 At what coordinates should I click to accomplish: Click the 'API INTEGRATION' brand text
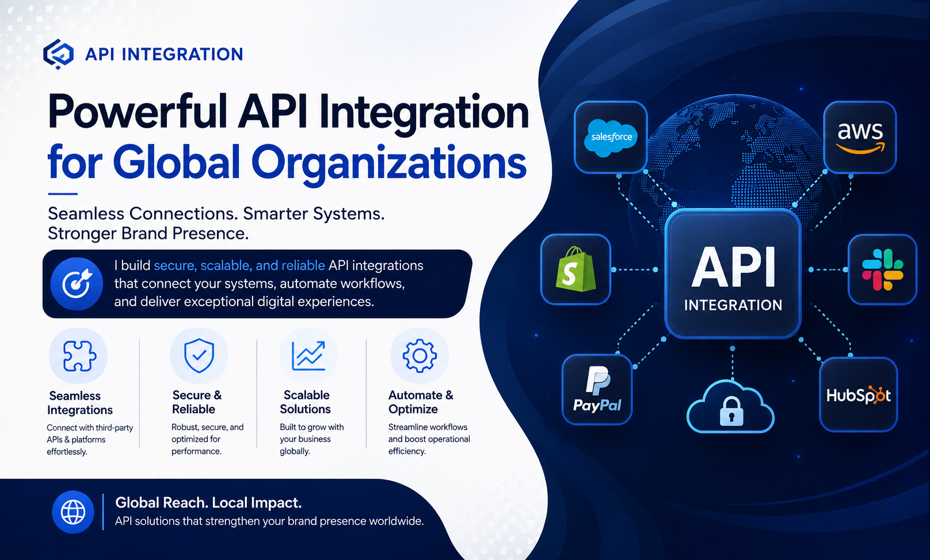point(164,54)
